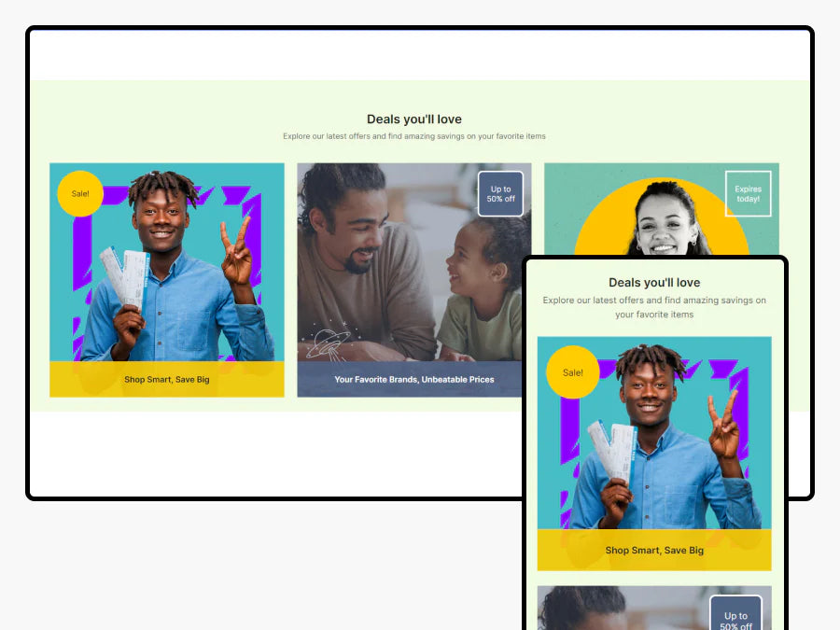Open Your Favorite Brands, Unbeatable Prices caption
840x630 pixels.
413,380
